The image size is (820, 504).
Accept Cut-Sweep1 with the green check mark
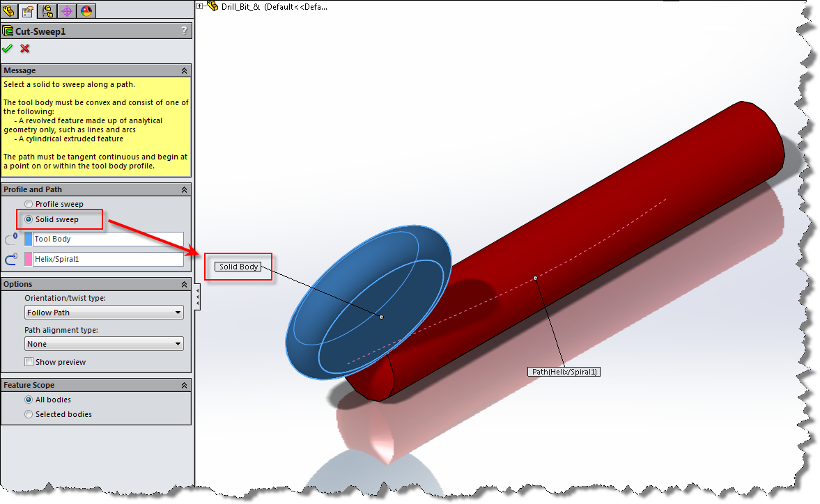tap(8, 49)
